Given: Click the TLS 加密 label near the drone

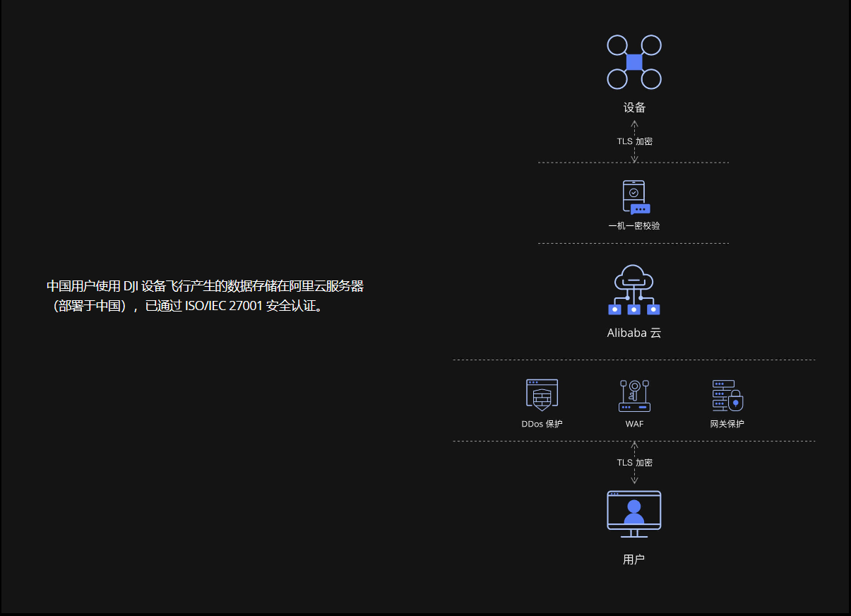Looking at the screenshot, I should point(634,141).
